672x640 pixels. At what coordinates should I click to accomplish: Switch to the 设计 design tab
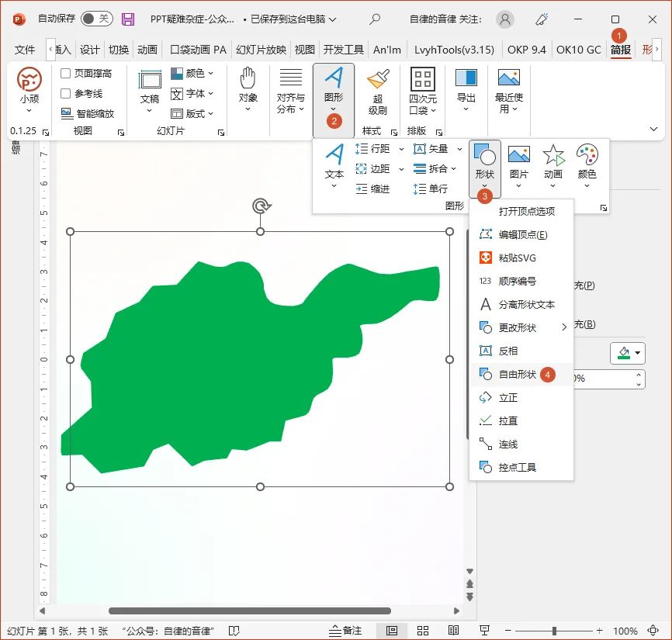pos(89,50)
